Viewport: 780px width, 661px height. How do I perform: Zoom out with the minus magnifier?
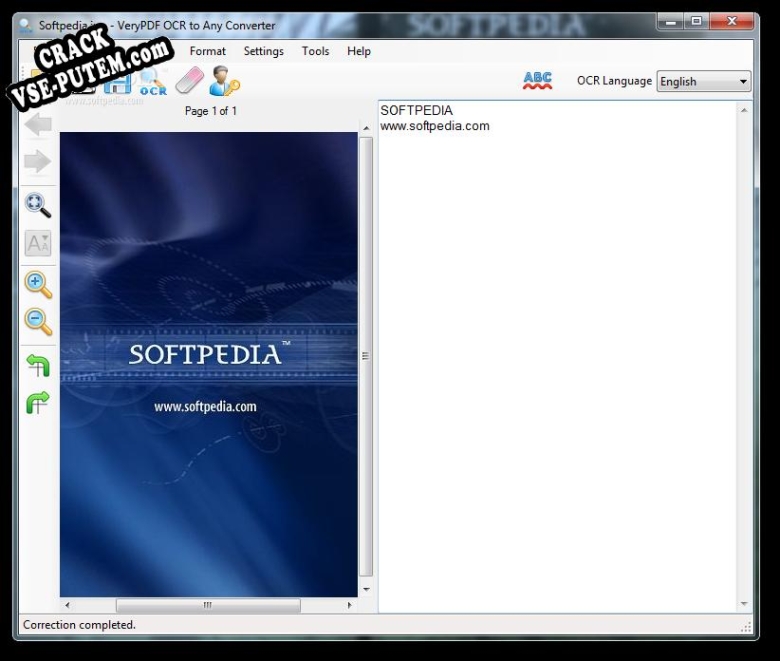pyautogui.click(x=38, y=321)
